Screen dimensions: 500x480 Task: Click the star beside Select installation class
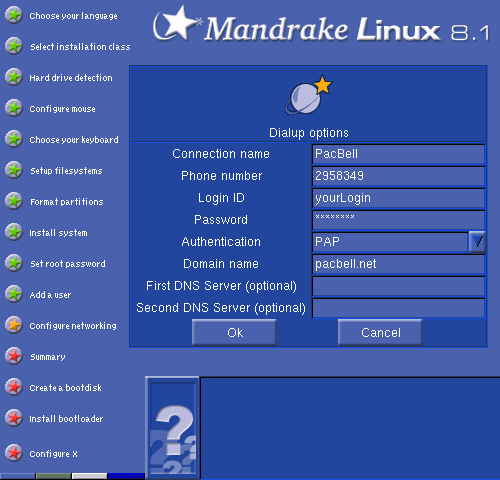(x=14, y=46)
